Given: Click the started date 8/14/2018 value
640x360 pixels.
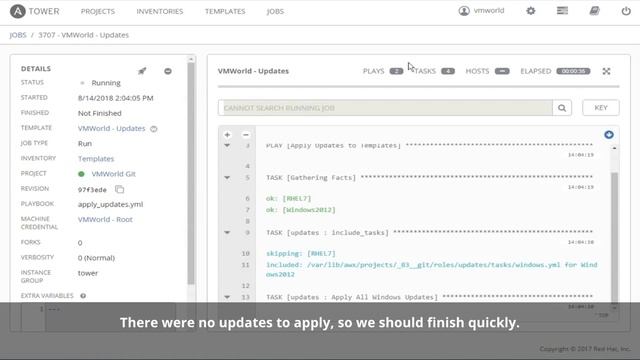Looking at the screenshot, I should pos(116,98).
